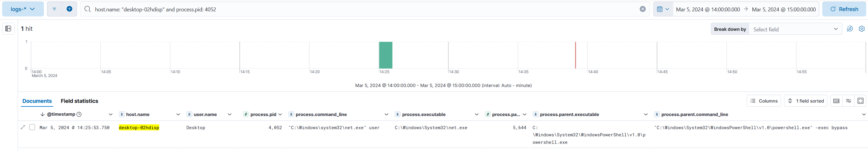Open chart settings gear icon

(861, 29)
